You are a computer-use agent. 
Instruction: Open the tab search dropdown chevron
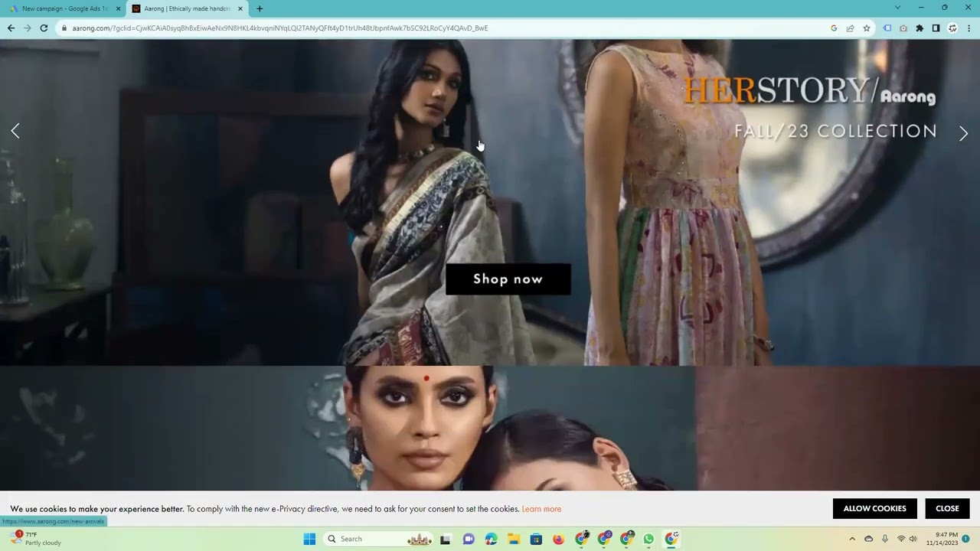897,8
